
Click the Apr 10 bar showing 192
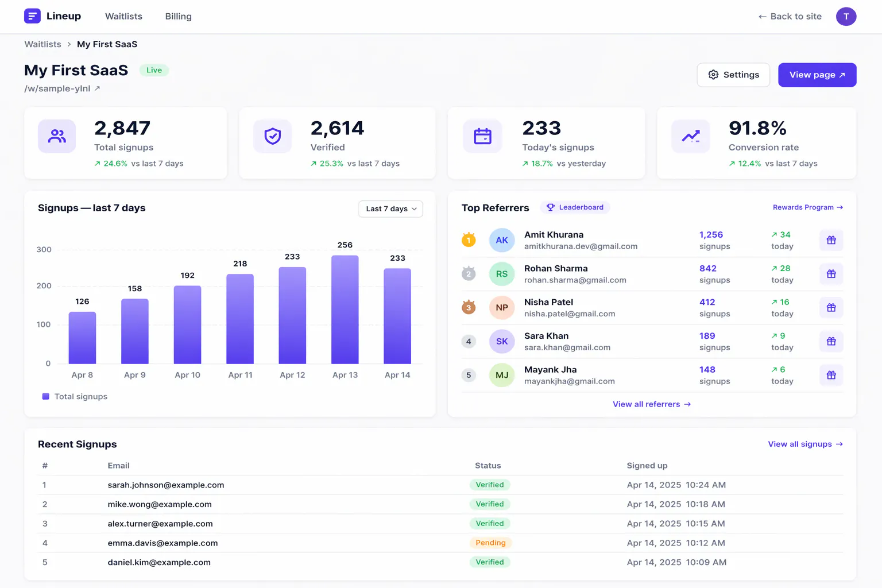(188, 325)
